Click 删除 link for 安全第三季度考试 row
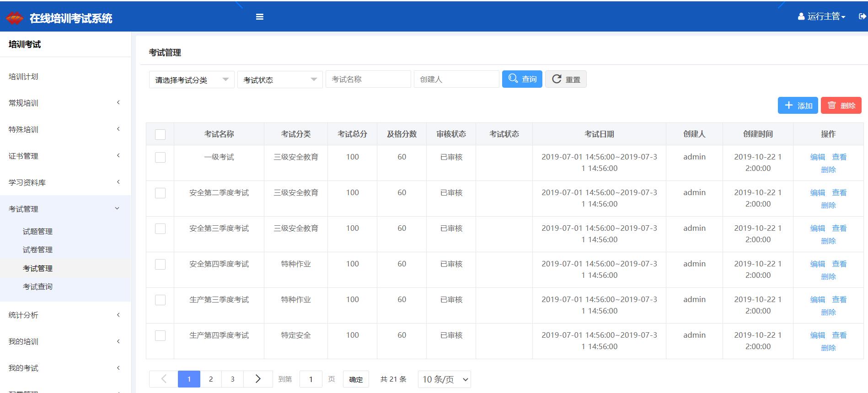868x393 pixels. (828, 241)
